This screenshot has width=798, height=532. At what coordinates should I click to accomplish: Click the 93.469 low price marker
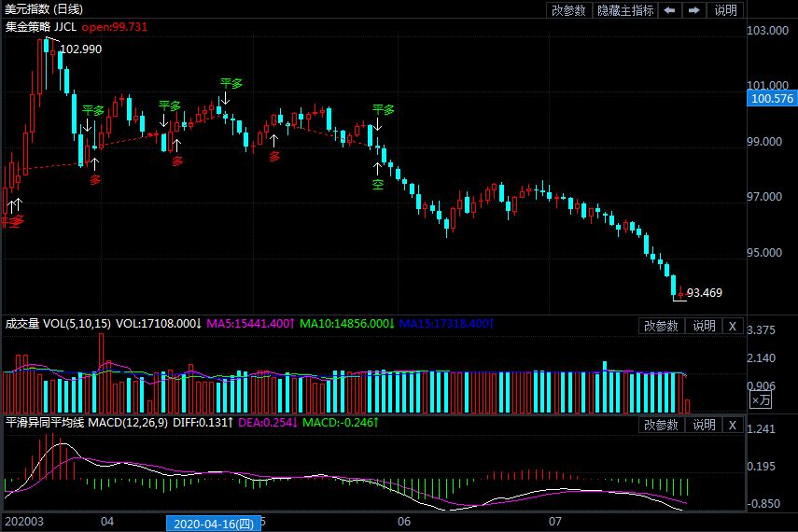[x=705, y=293]
